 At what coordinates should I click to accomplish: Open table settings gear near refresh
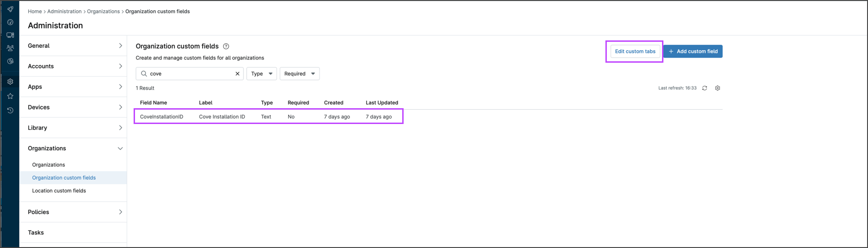[x=717, y=88]
